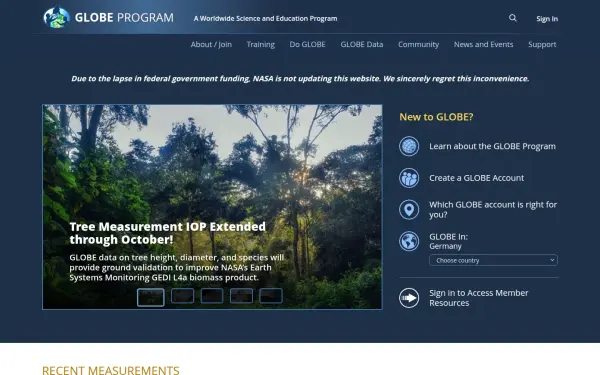Open the Support menu
The height and width of the screenshot is (375, 600).
(x=542, y=44)
